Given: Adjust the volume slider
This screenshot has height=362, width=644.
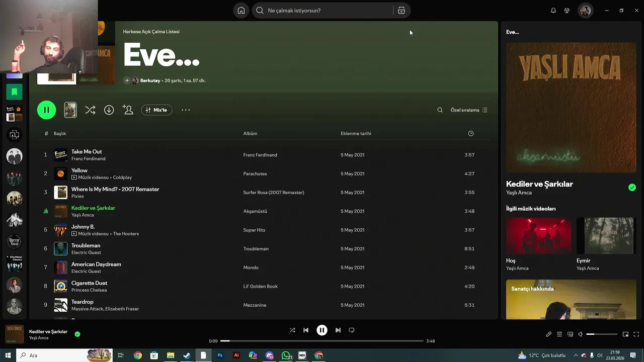Looking at the screenshot, I should click(602, 334).
